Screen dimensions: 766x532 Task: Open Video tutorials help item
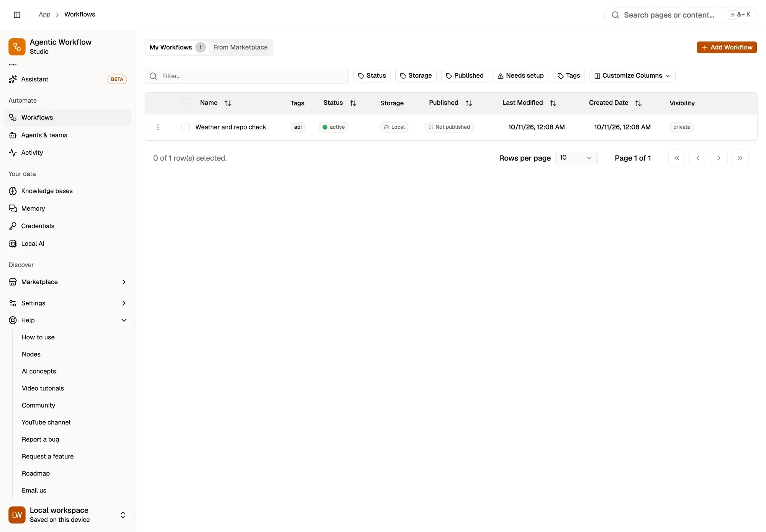point(43,388)
